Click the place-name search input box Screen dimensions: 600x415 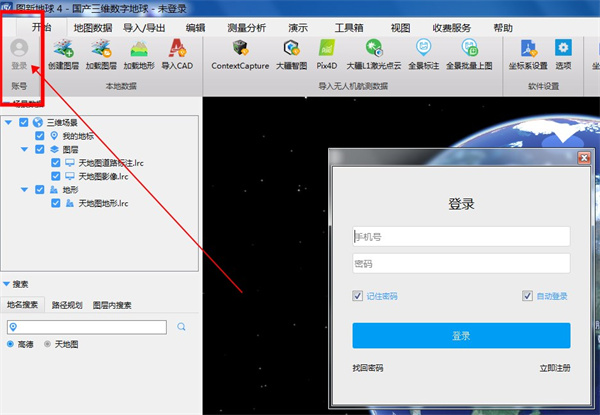[87, 327]
